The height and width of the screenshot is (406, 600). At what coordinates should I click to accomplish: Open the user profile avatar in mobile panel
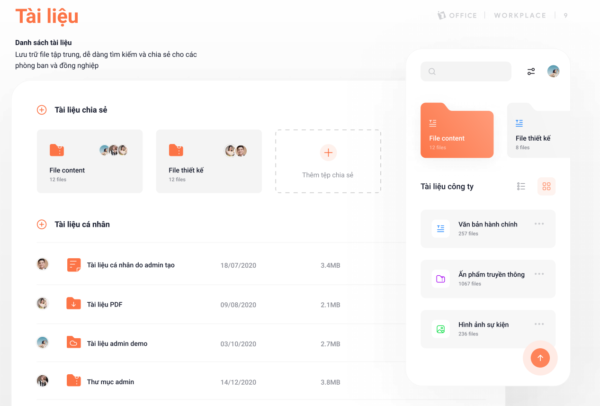(553, 71)
